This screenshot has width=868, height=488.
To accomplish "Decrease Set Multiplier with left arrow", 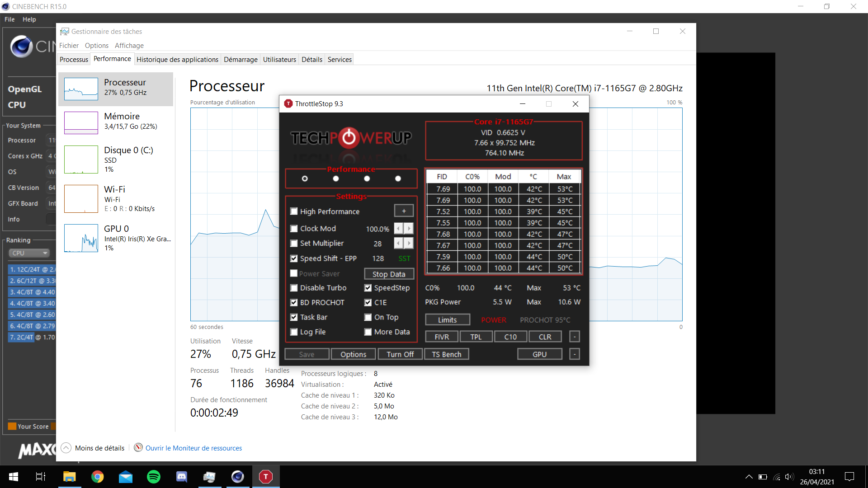I will point(398,244).
